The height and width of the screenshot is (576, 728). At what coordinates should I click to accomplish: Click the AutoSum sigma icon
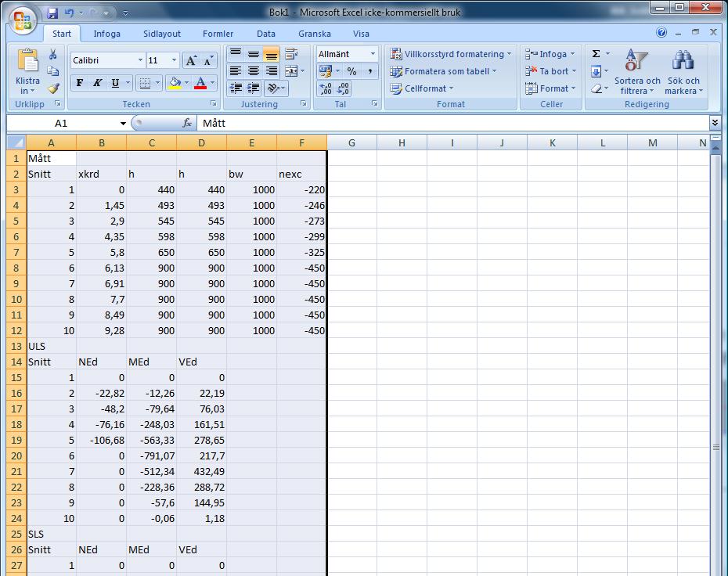pos(596,54)
